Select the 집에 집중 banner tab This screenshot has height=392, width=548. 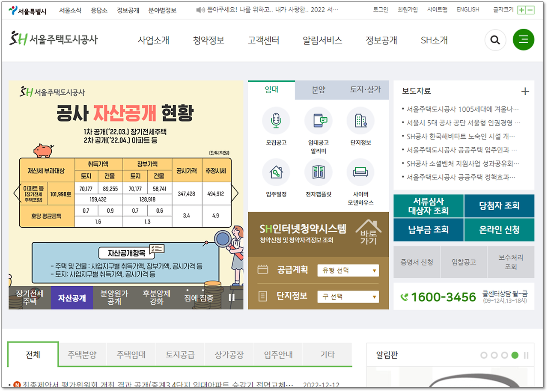pyautogui.click(x=199, y=297)
